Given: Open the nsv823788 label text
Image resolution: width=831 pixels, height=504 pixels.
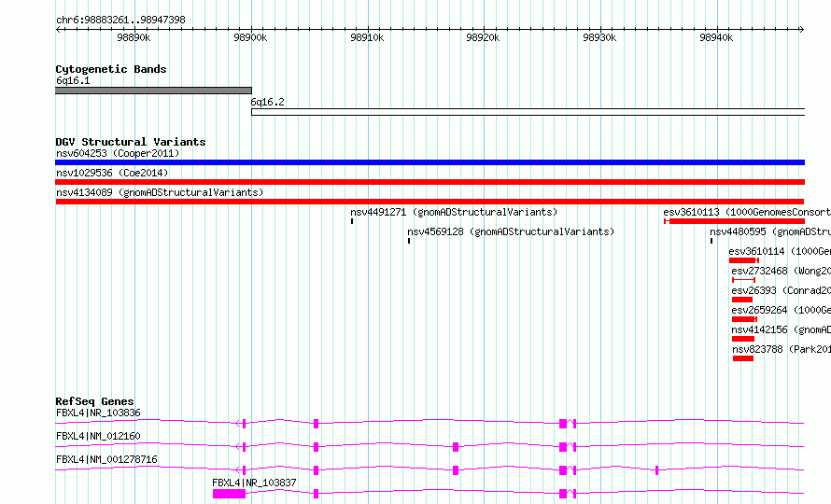Looking at the screenshot, I should (x=782, y=349).
